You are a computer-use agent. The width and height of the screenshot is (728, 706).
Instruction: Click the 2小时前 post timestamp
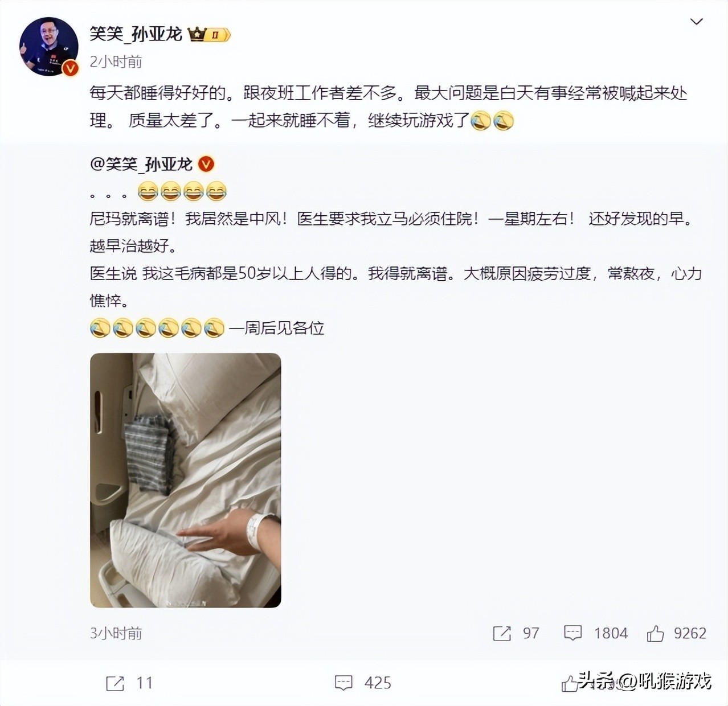tap(116, 61)
